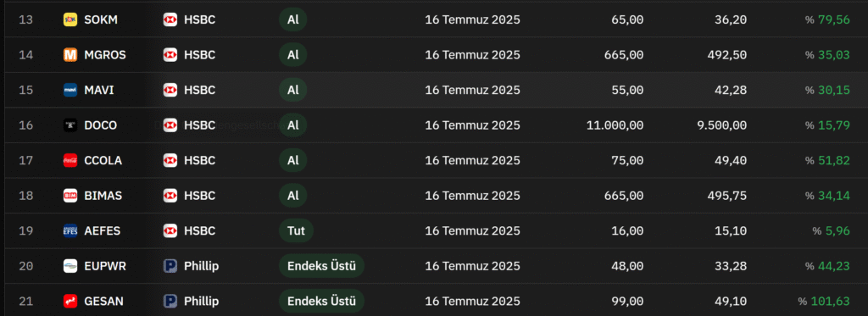Click the DOCO black logo icon
868x316 pixels.
click(70, 125)
